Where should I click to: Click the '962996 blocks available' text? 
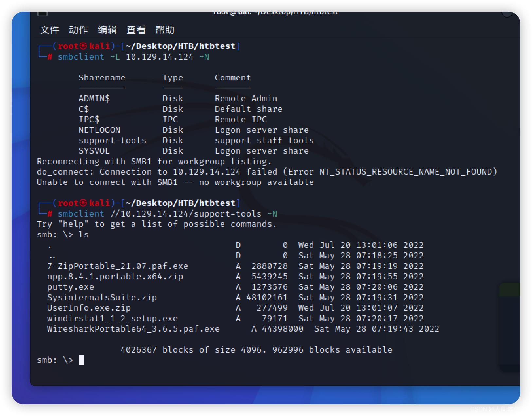tap(332, 350)
